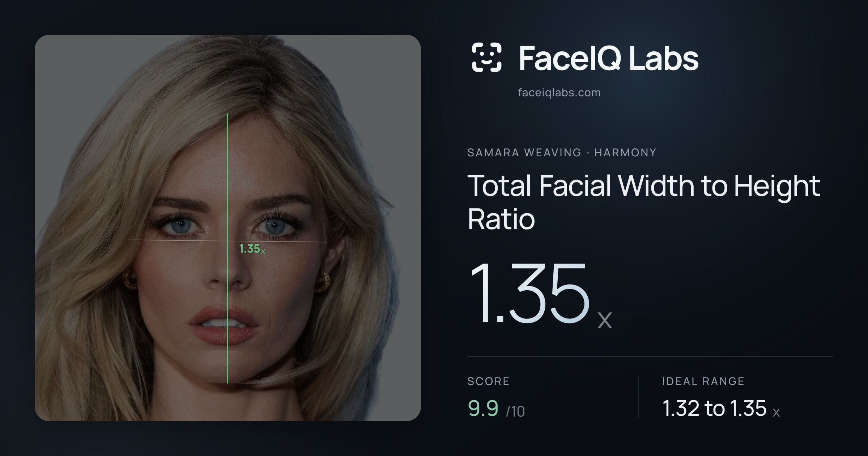Click the FaceIQ Labs brand title
This screenshot has height=456, width=868.
[x=608, y=58]
